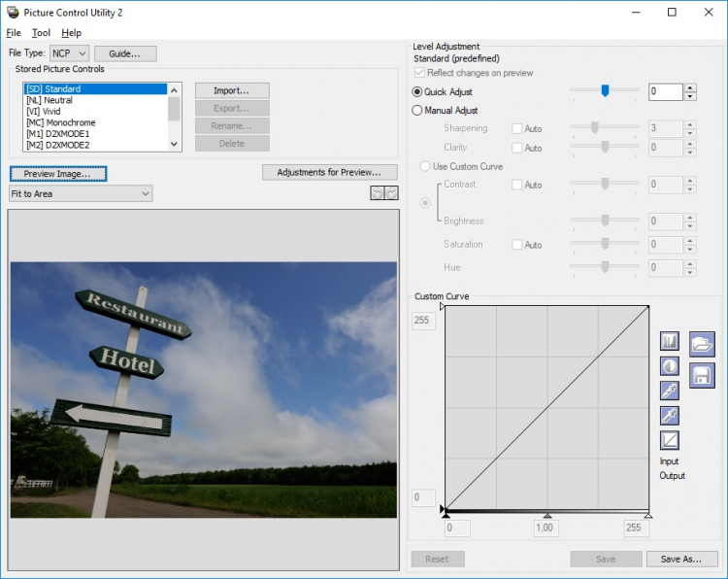Increase Saturation value with up arrow

690,240
